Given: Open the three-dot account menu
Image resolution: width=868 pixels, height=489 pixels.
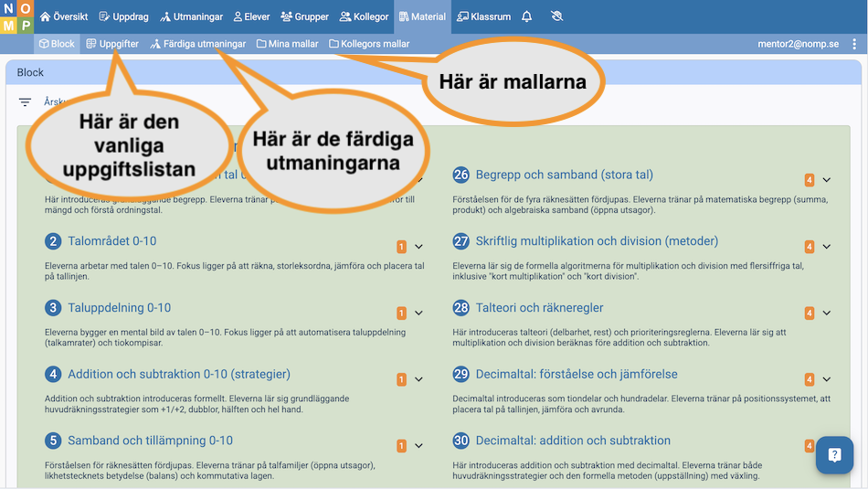Looking at the screenshot, I should click(x=854, y=44).
